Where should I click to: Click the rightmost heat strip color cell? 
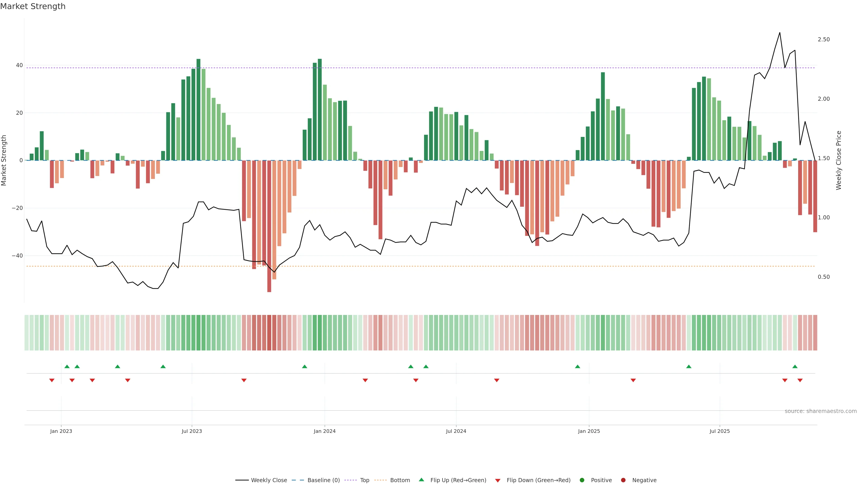[x=815, y=332]
